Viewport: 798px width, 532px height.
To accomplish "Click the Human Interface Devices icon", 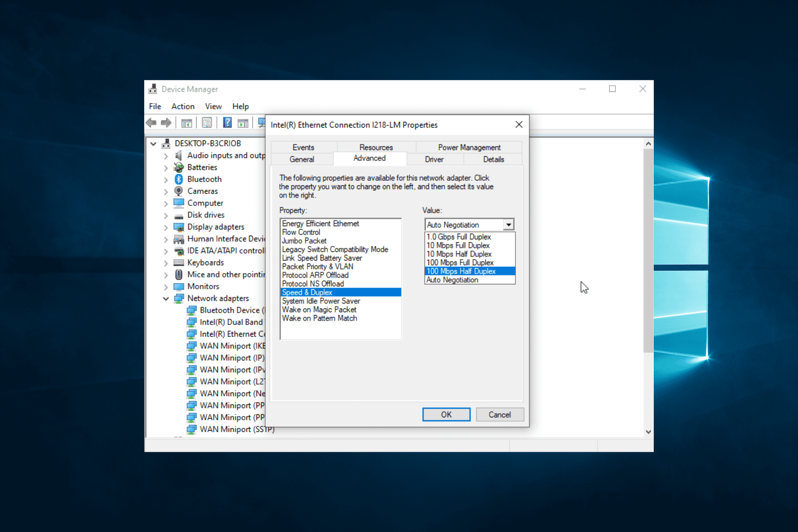I will coord(179,239).
